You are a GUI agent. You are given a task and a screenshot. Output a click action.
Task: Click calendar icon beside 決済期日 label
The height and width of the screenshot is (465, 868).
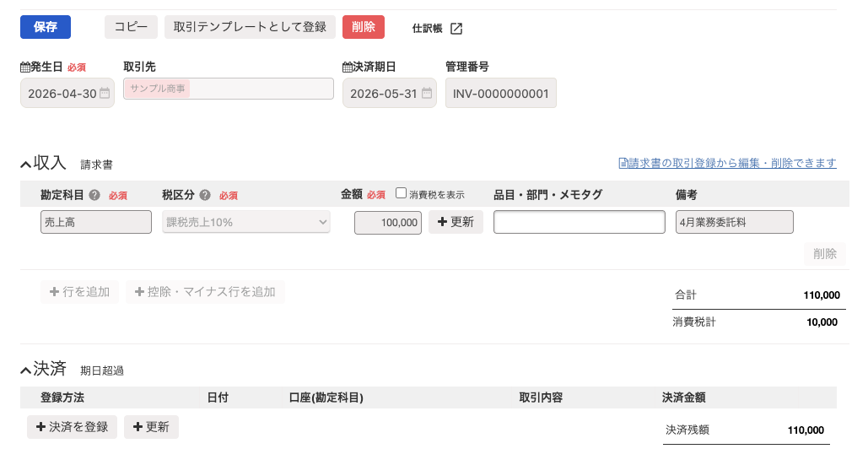click(x=347, y=68)
